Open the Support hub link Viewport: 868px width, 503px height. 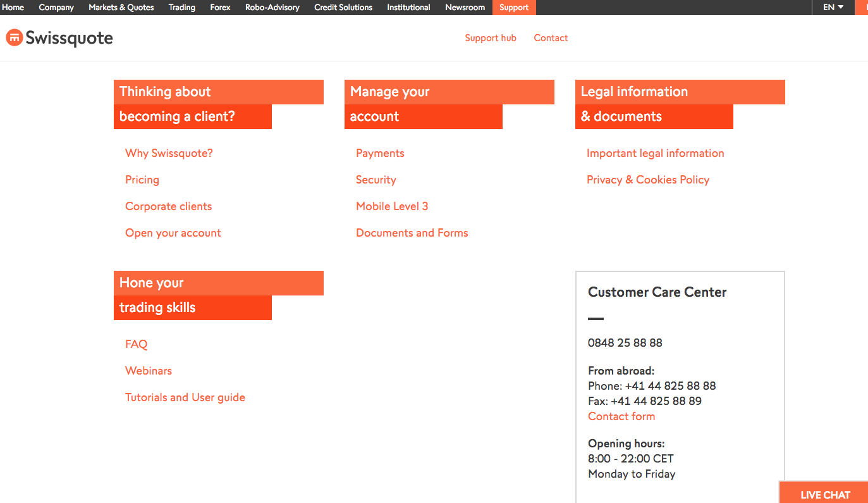(x=491, y=38)
